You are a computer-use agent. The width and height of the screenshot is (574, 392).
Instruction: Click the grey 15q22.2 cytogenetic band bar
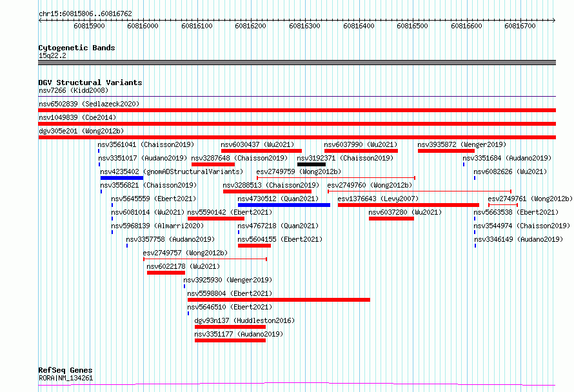coord(297,63)
